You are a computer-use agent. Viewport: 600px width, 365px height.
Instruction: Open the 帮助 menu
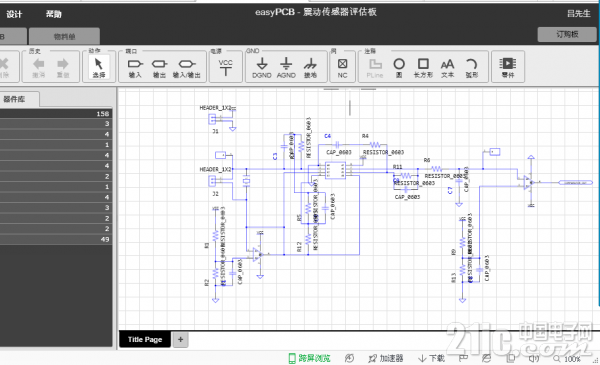click(54, 14)
